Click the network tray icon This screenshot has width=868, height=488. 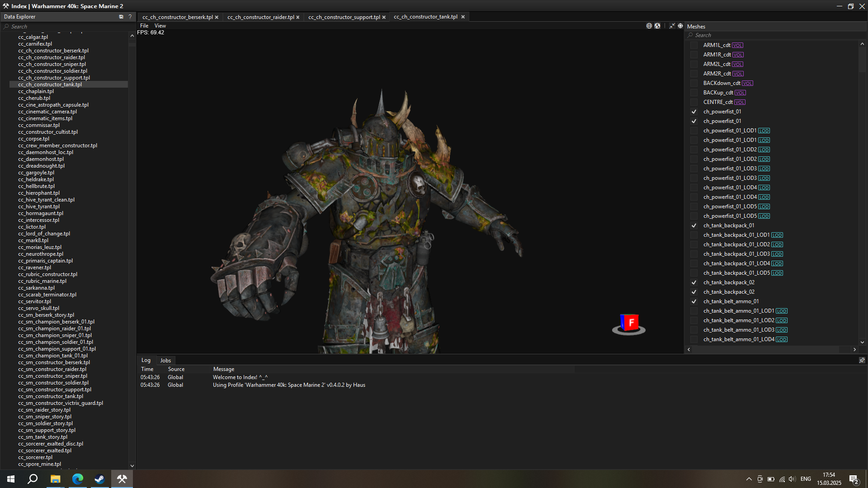782,479
